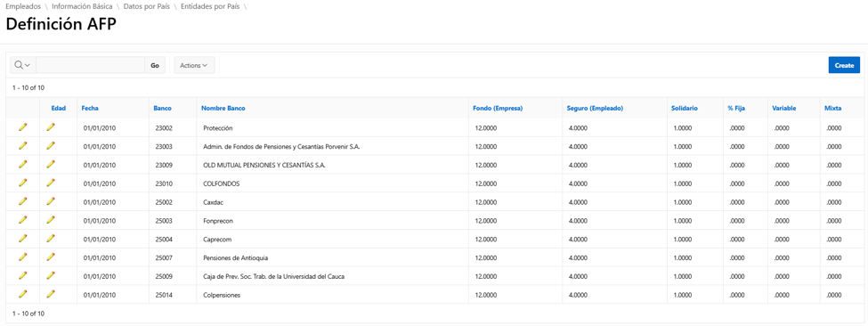Click the Edad pencil for bank 23009
Screen dimensions: 868x326
click(x=51, y=165)
